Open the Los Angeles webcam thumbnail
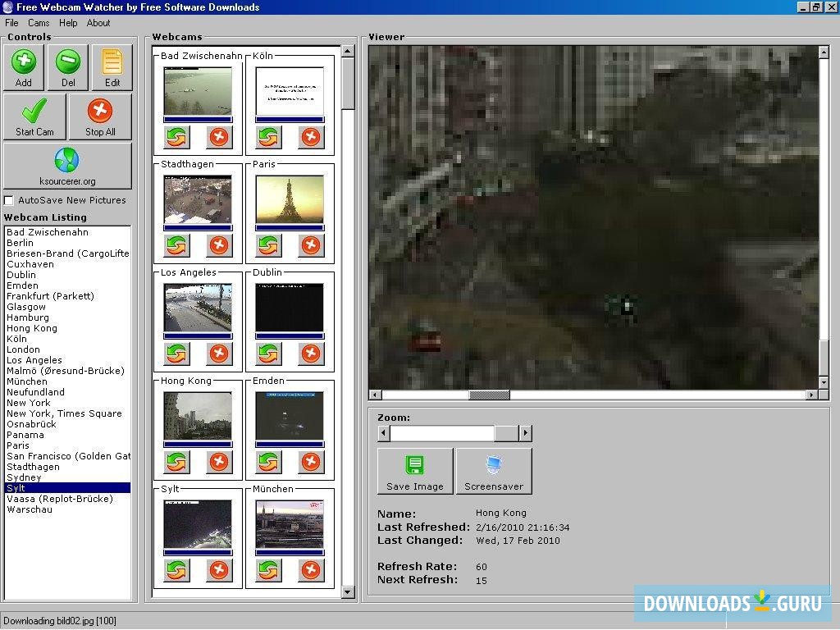Viewport: 840px width, 630px height. tap(198, 308)
